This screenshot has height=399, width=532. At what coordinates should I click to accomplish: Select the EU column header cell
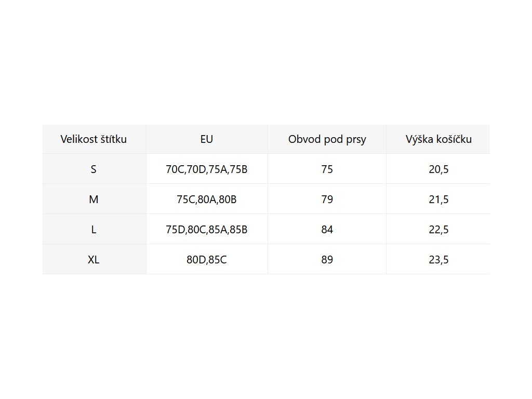point(207,139)
